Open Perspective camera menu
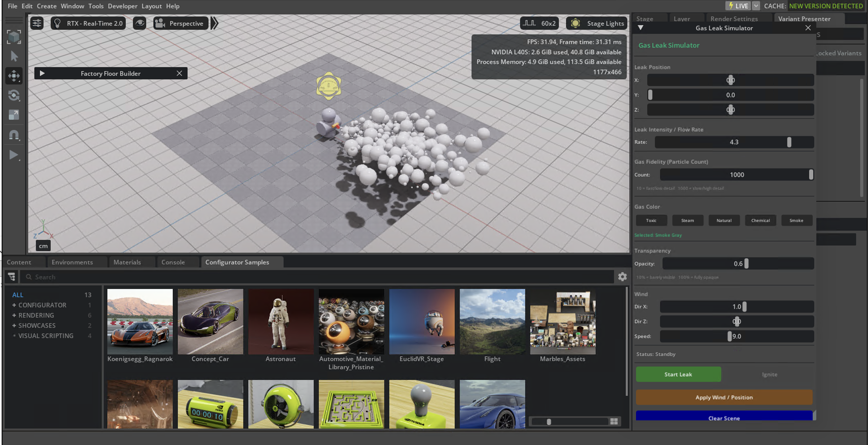The width and height of the screenshot is (868, 445). coord(181,23)
